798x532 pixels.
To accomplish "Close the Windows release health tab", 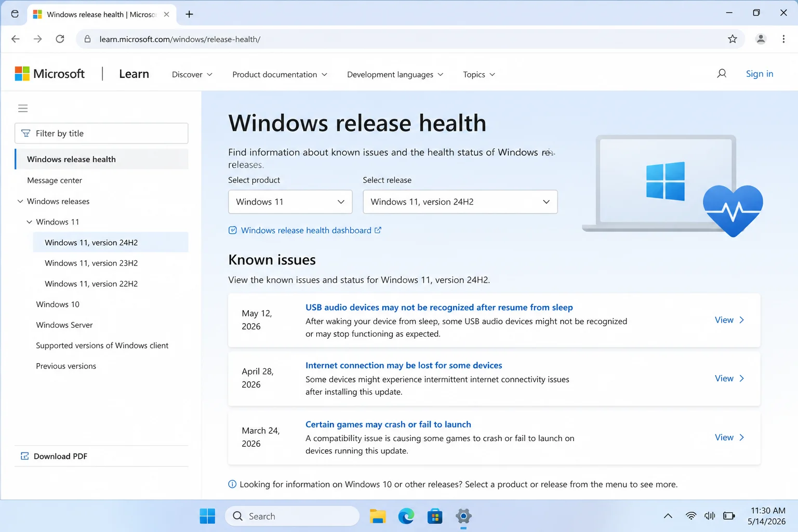I will pyautogui.click(x=166, y=15).
